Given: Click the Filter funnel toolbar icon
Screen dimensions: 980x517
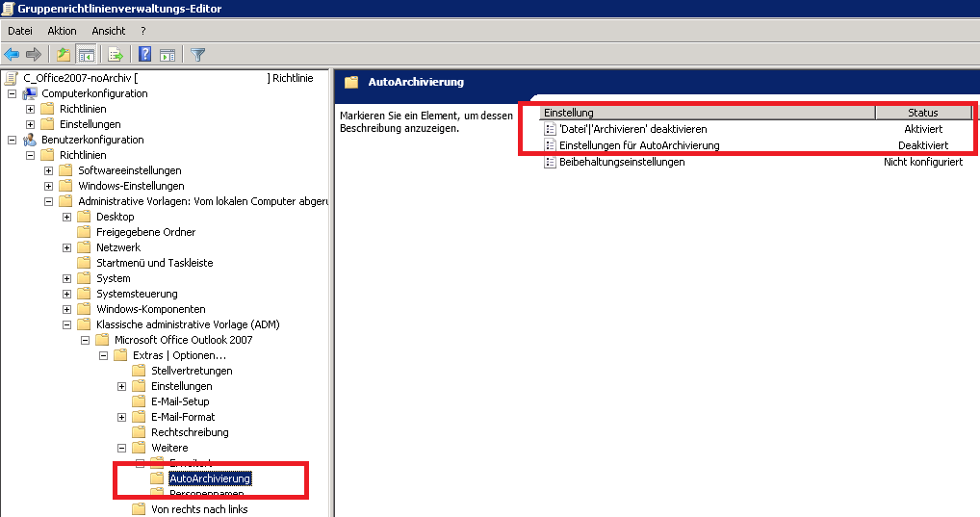Looking at the screenshot, I should (197, 54).
